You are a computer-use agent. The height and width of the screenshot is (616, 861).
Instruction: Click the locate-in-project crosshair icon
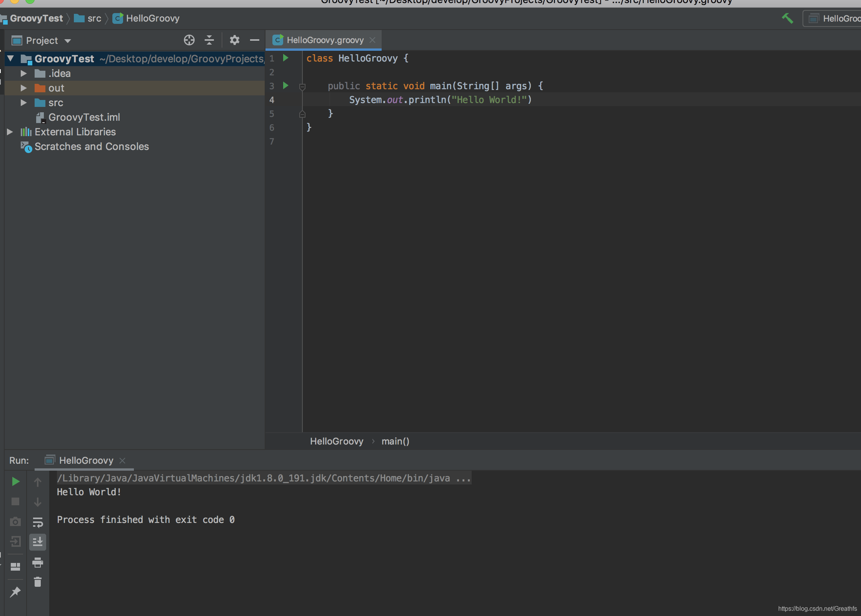coord(189,40)
